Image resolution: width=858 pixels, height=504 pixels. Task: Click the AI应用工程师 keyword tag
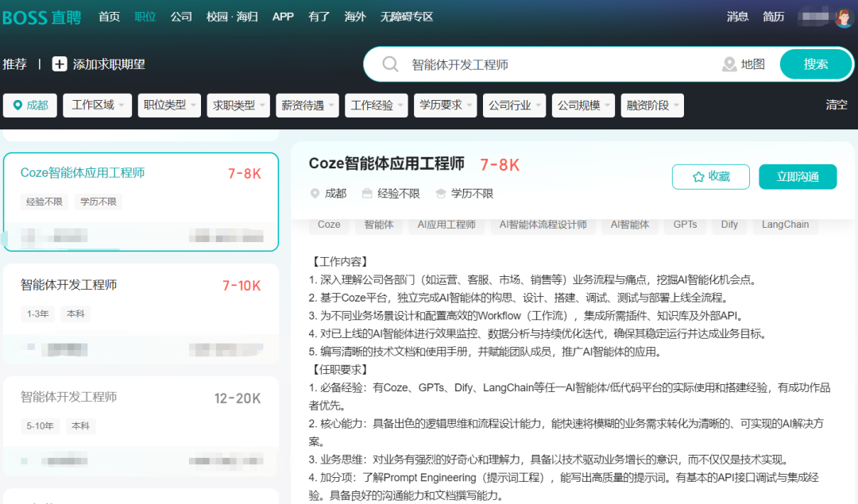(x=446, y=225)
